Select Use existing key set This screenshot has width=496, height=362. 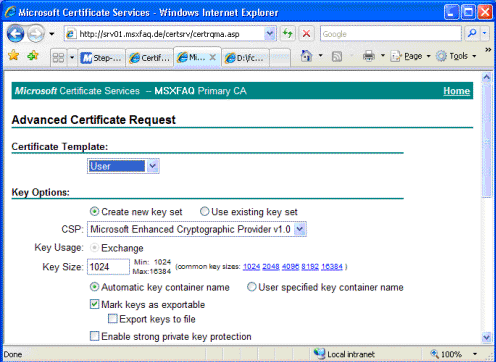[x=204, y=211]
